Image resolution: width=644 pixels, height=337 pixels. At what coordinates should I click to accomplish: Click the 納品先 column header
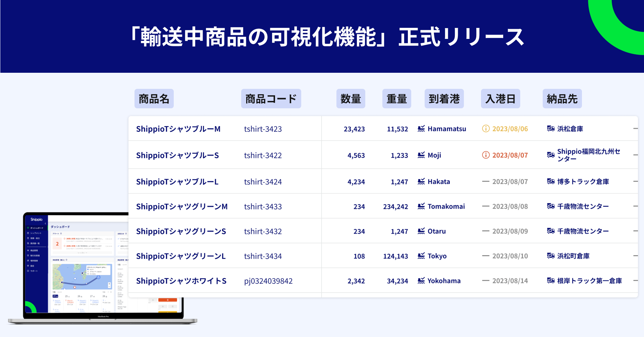(562, 99)
